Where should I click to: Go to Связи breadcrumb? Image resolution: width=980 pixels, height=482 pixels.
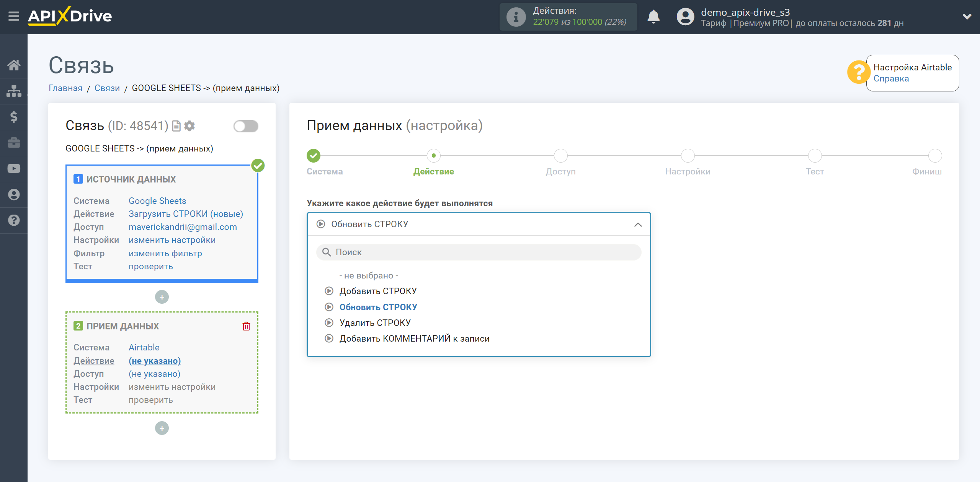[x=107, y=88]
